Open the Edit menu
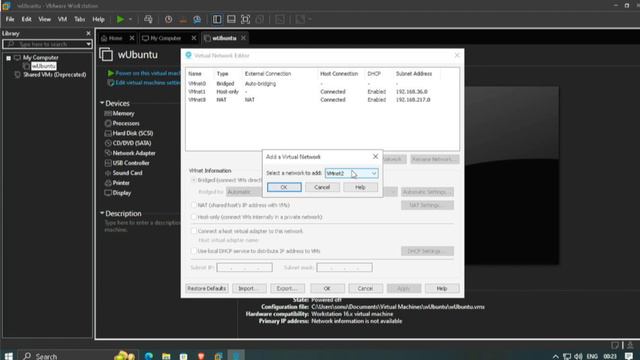Screen dimensions: 640x360 (x=27, y=19)
